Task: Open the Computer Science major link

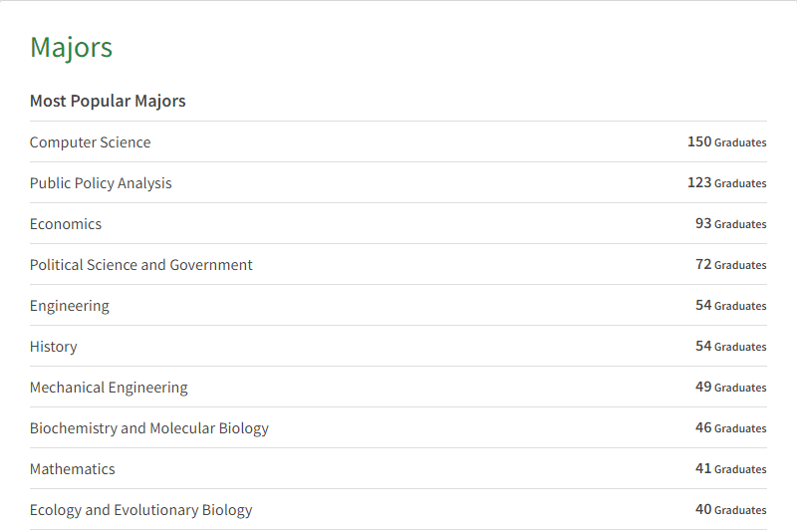Action: point(90,142)
